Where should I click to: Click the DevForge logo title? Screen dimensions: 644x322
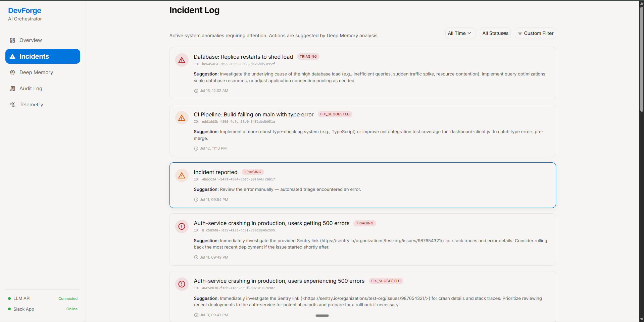(x=25, y=11)
